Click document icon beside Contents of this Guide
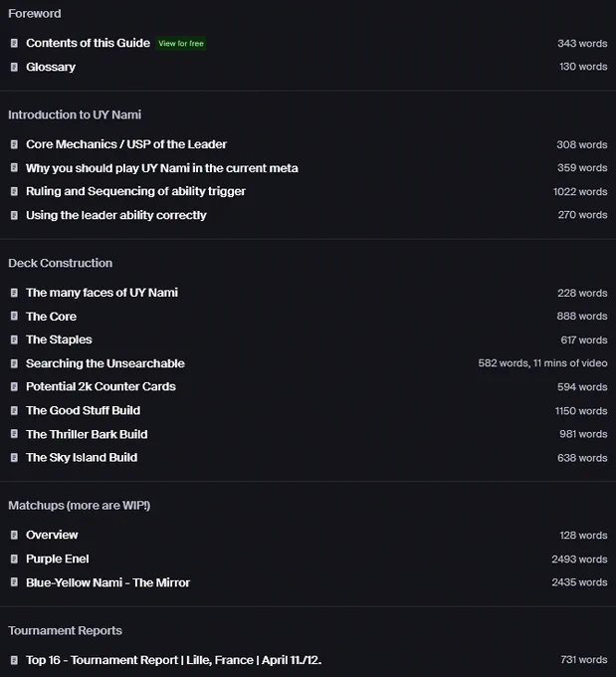 (x=14, y=43)
